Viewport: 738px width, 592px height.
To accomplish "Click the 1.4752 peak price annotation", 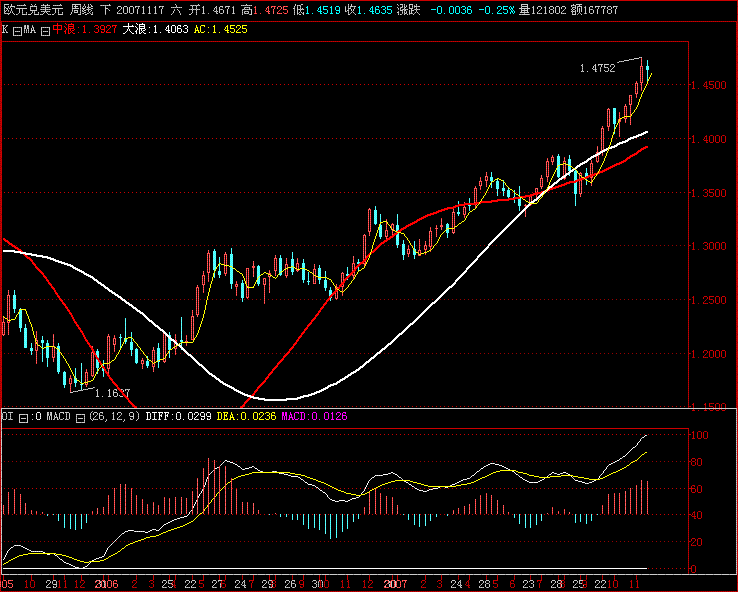I will 597,68.
